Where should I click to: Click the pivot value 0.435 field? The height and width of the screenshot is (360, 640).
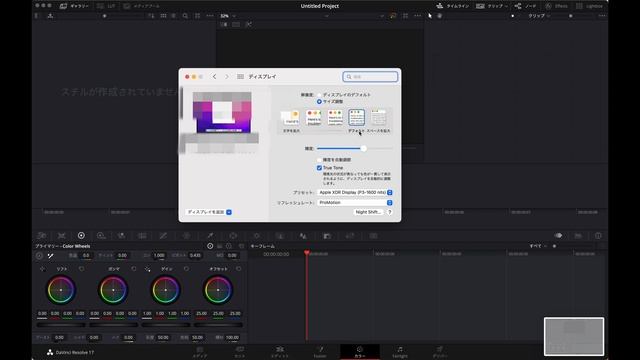pyautogui.click(x=195, y=256)
